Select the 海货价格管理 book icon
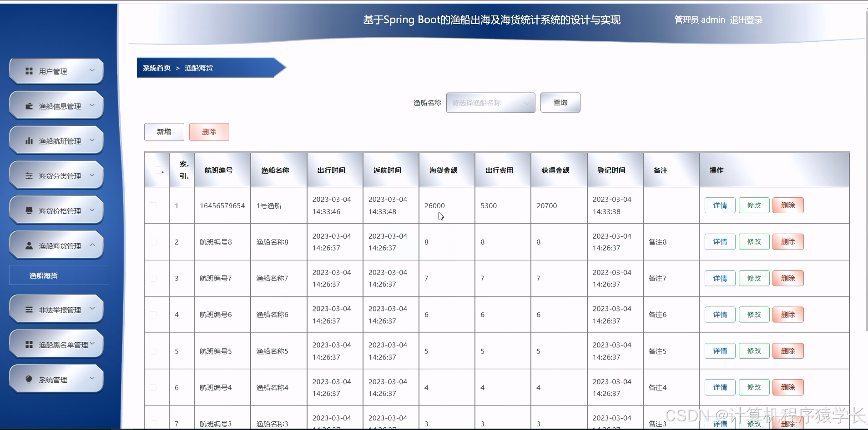 pyautogui.click(x=29, y=210)
